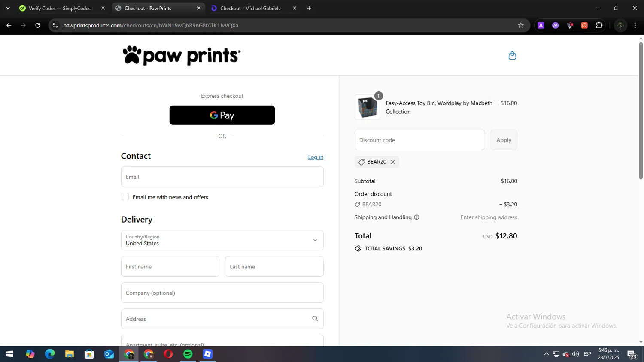The image size is (644, 362).
Task: Click the Copilot icon in taskbar
Action: [x=30, y=354]
